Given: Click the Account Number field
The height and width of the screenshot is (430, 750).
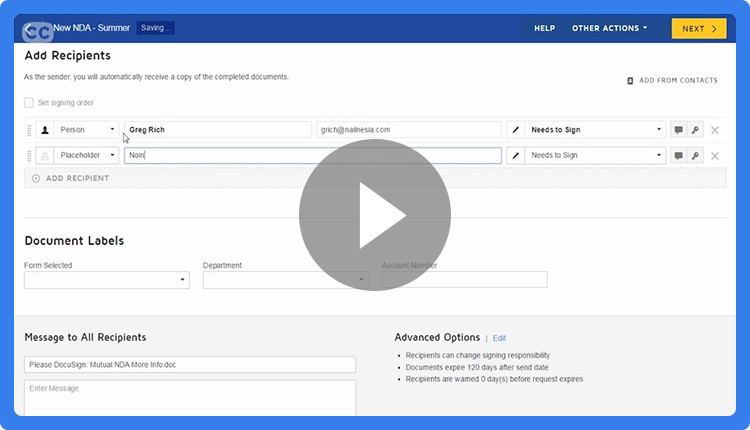Looking at the screenshot, I should [464, 280].
